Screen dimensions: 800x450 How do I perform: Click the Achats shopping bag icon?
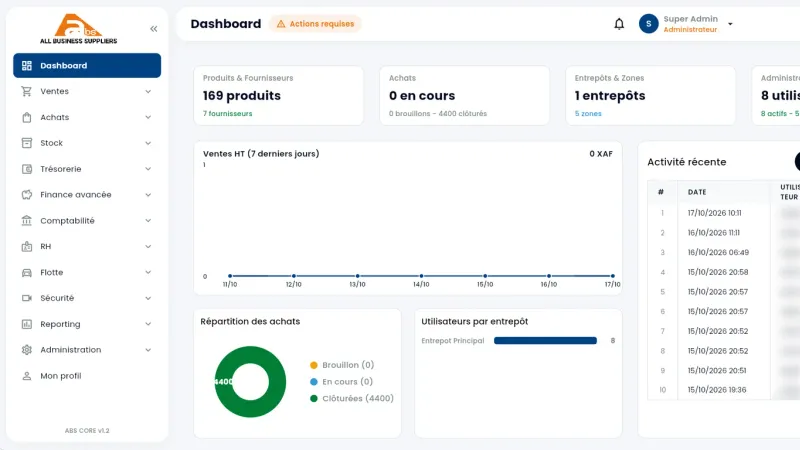click(x=27, y=117)
